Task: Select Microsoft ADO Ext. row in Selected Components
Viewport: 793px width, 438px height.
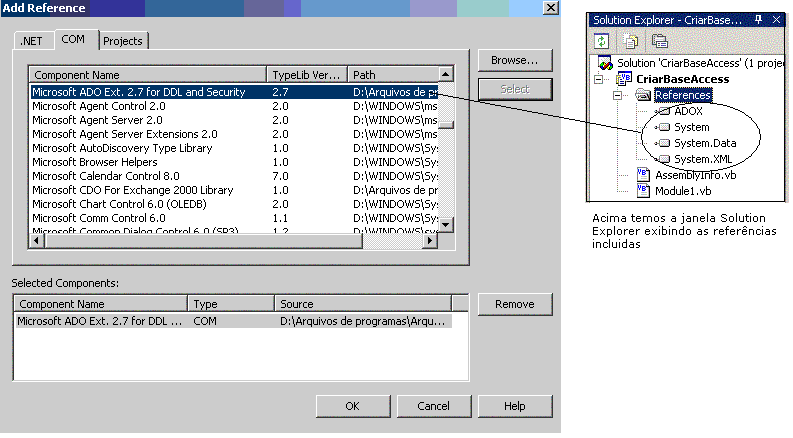Action: pyautogui.click(x=233, y=321)
